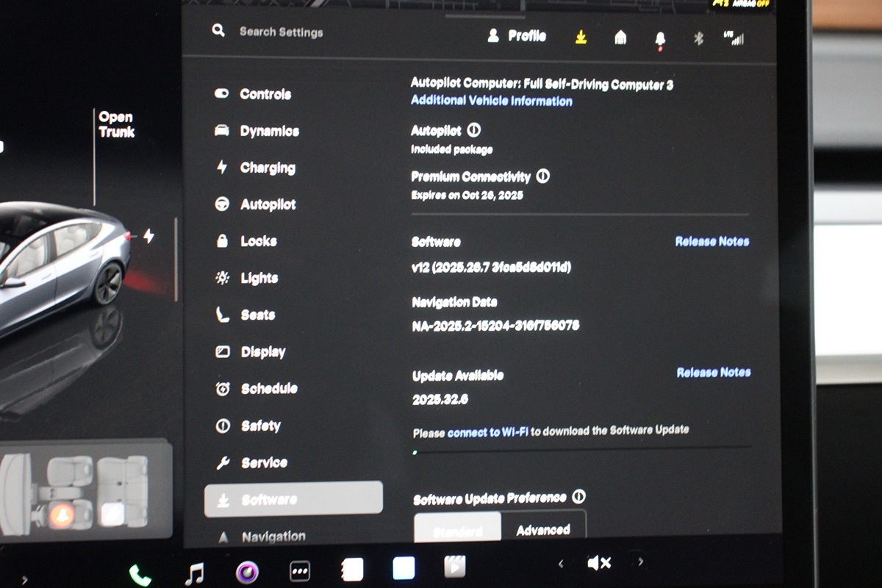The image size is (882, 588).
Task: Open the notifications bell icon
Action: tap(660, 38)
